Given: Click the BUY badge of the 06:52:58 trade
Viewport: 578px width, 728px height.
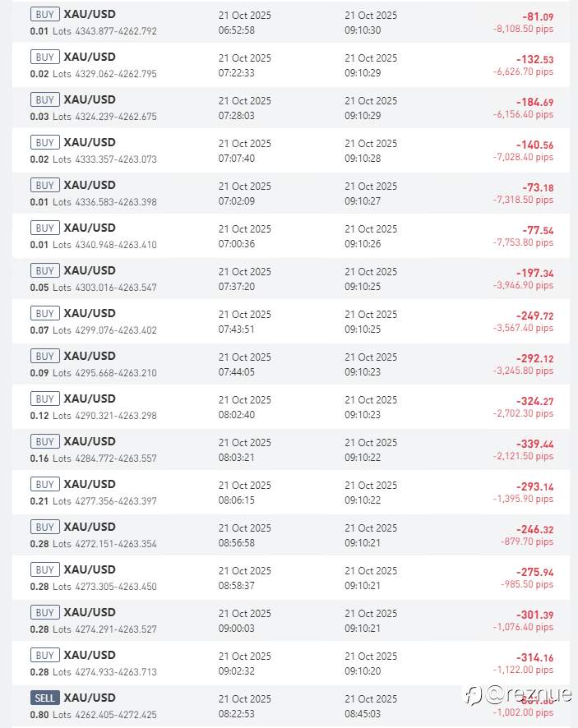Looking at the screenshot, I should (44, 15).
